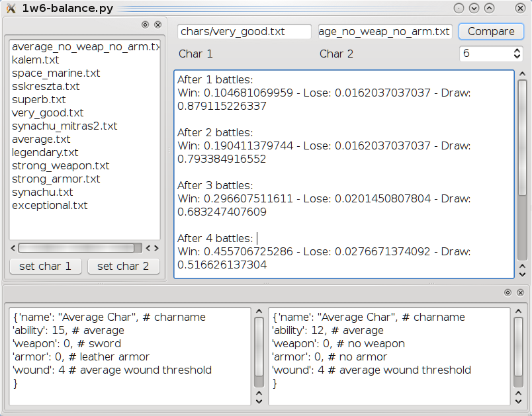Click the file list scroll-left arrow
The width and height of the screenshot is (532, 416).
[13, 248]
